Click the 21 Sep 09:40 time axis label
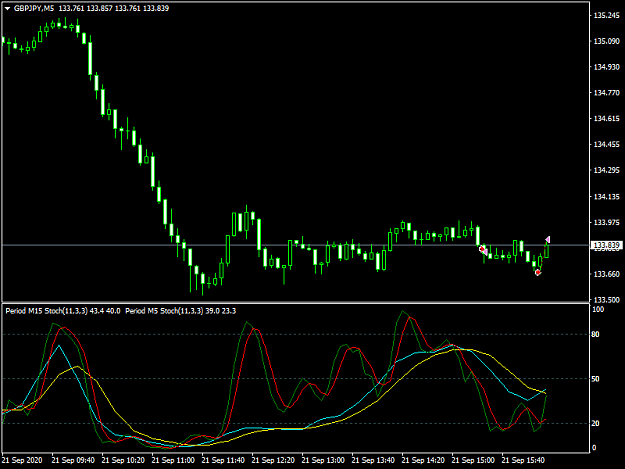 point(73,460)
